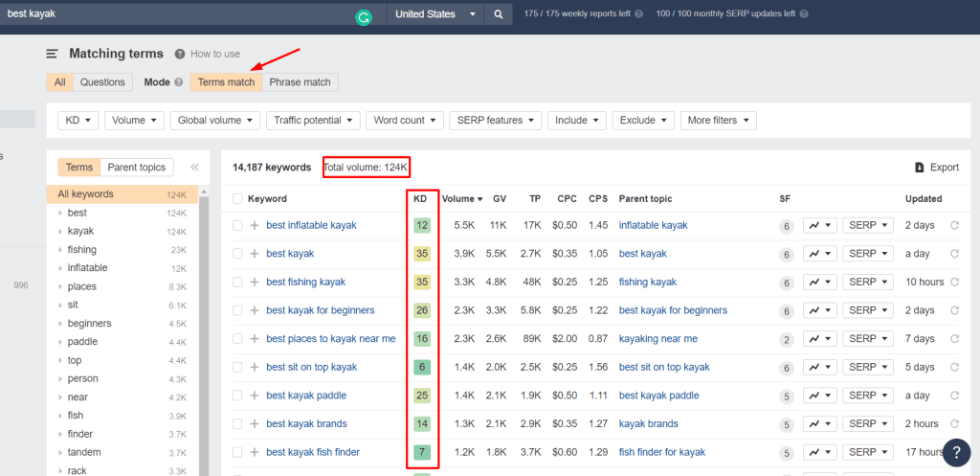Select All keywords in sidebar
The image size is (980, 476).
point(122,193)
